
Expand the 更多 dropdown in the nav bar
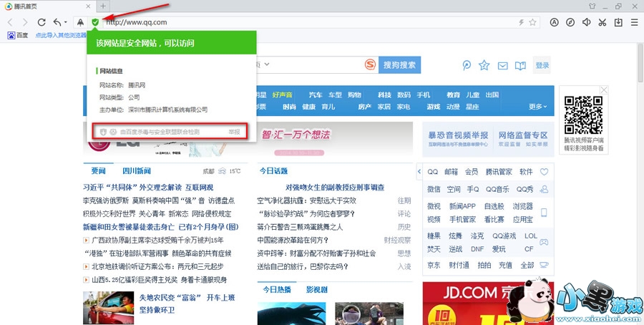[538, 107]
